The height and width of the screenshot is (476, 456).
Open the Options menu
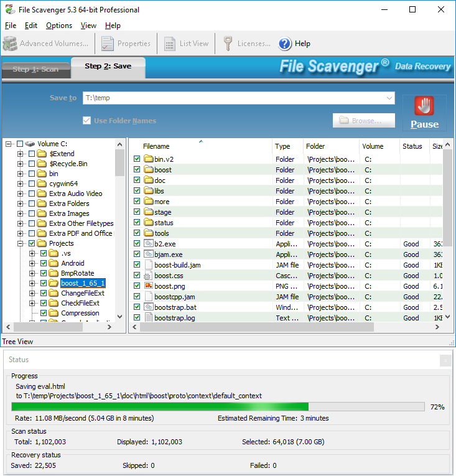coord(59,26)
